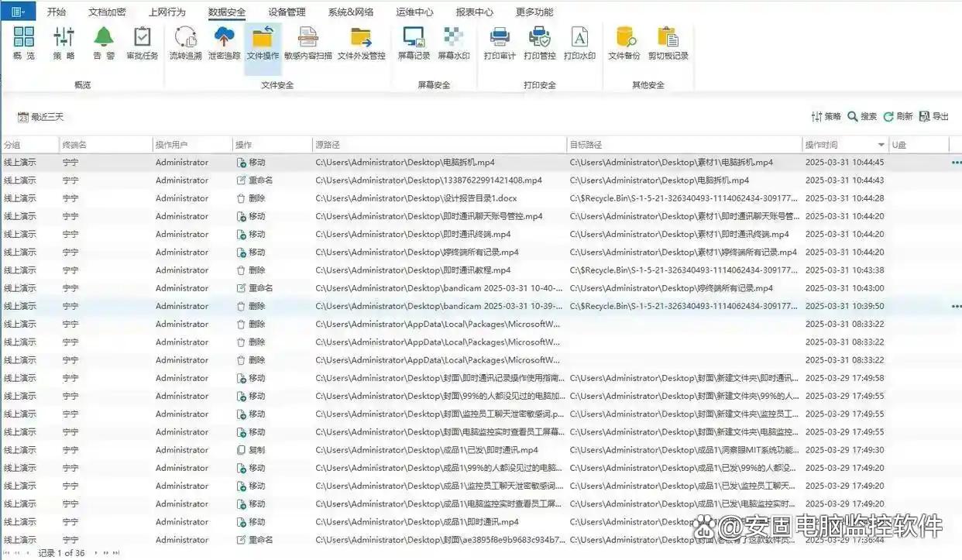Click the 导出 export button

click(x=933, y=117)
